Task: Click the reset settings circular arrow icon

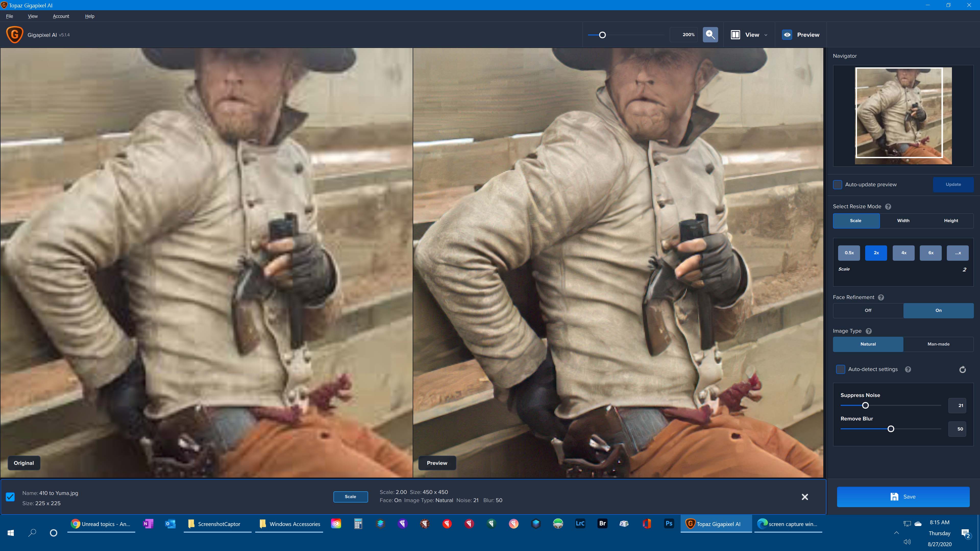Action: click(962, 370)
